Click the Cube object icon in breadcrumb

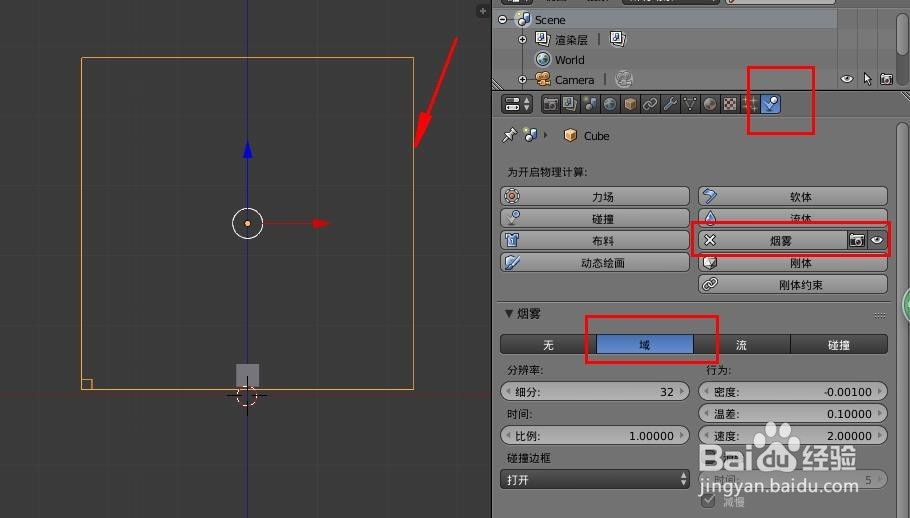click(x=570, y=135)
